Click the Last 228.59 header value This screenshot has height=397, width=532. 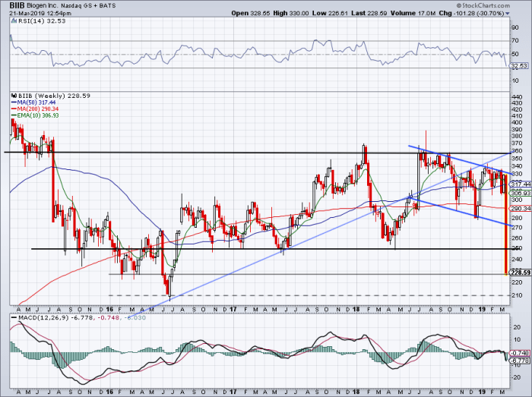coord(369,13)
